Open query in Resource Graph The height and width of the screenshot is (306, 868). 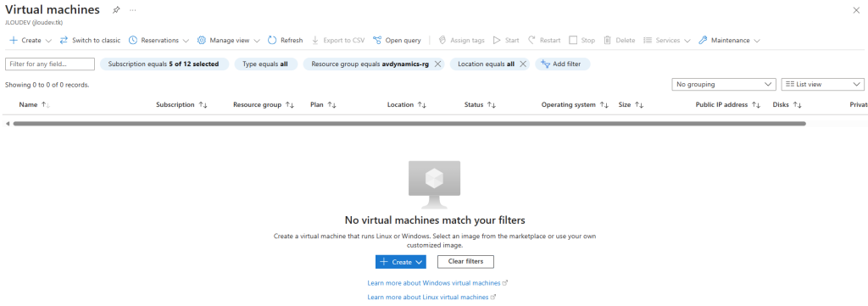click(x=397, y=41)
